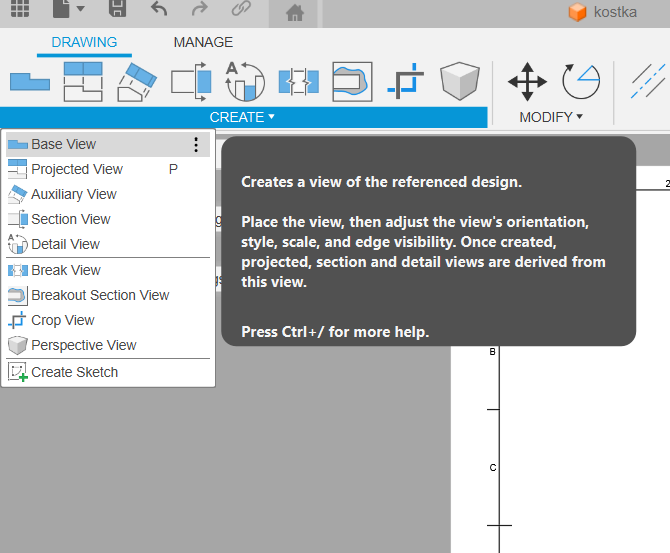
Task: Click the Perspective View cube icon in the toolbar
Action: click(x=460, y=82)
